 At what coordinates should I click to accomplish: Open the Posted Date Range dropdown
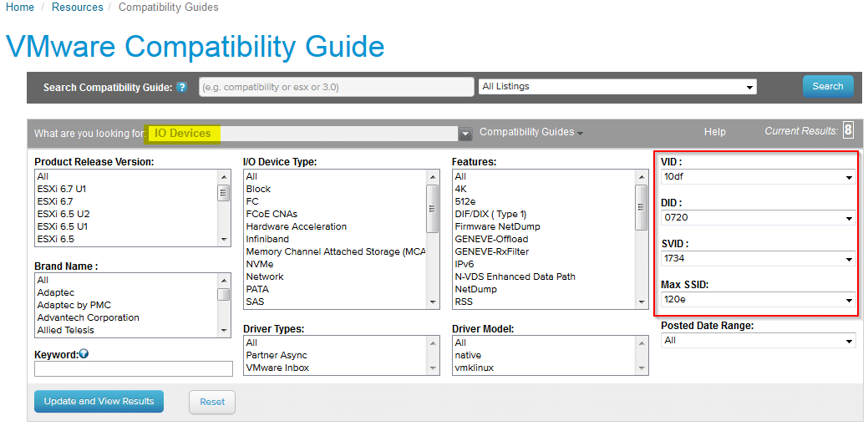pyautogui.click(x=759, y=340)
